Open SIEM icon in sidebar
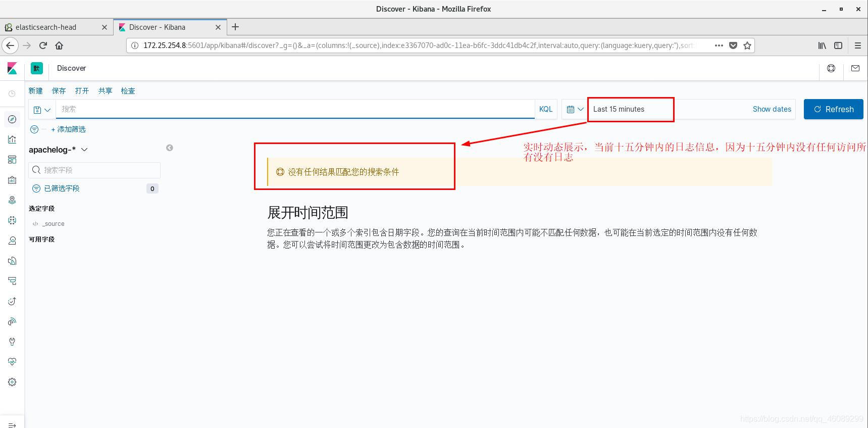The width and height of the screenshot is (868, 428). [12, 321]
